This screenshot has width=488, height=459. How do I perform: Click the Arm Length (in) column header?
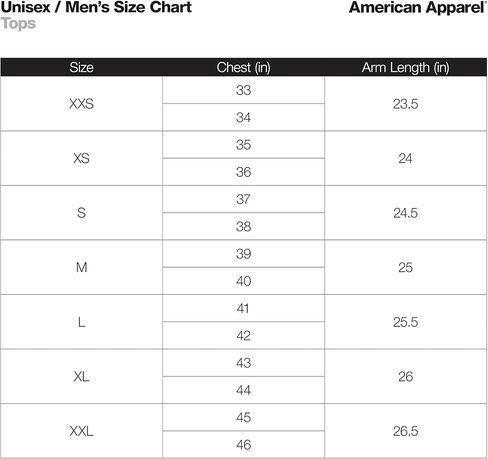tap(405, 67)
